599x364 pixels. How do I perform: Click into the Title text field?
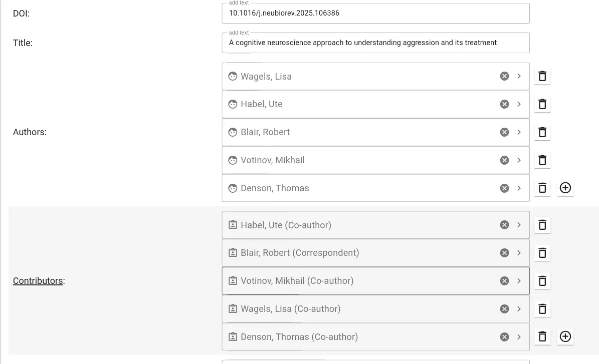(x=375, y=43)
